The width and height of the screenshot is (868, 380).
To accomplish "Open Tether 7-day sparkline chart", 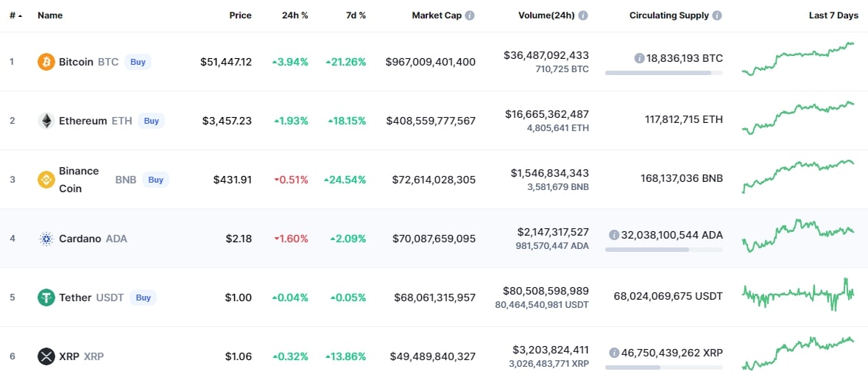I will pos(798,294).
